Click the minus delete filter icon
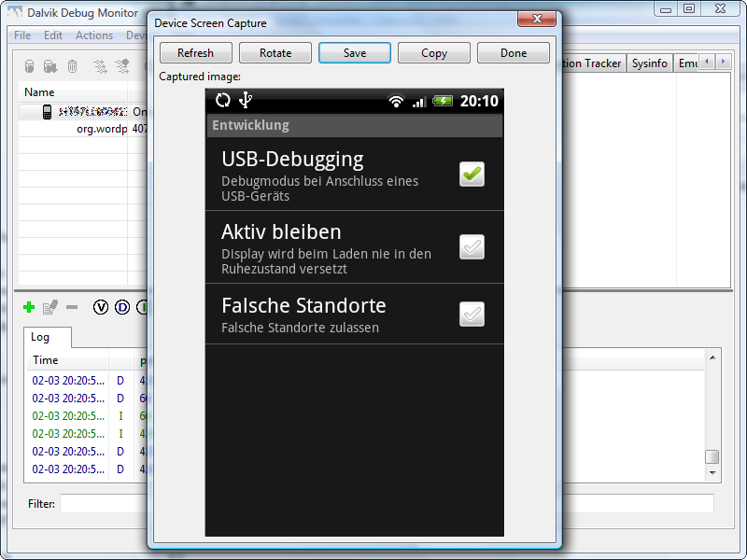 pyautogui.click(x=72, y=306)
